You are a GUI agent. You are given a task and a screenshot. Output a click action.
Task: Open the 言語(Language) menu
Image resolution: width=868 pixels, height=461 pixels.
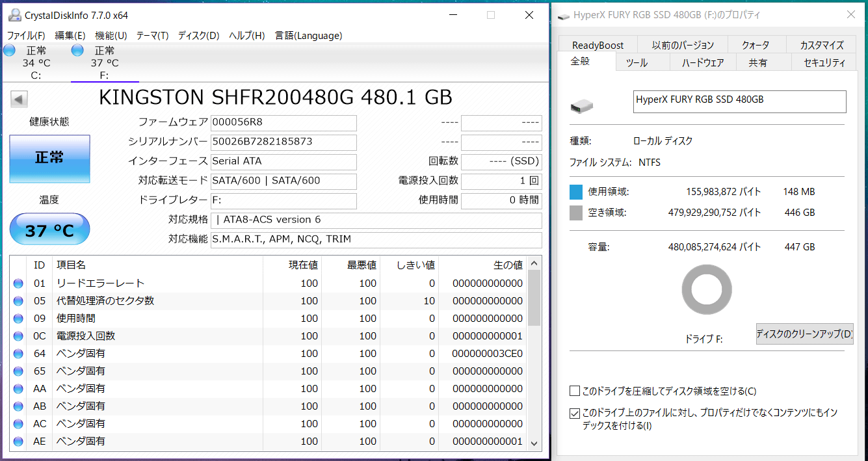[309, 36]
